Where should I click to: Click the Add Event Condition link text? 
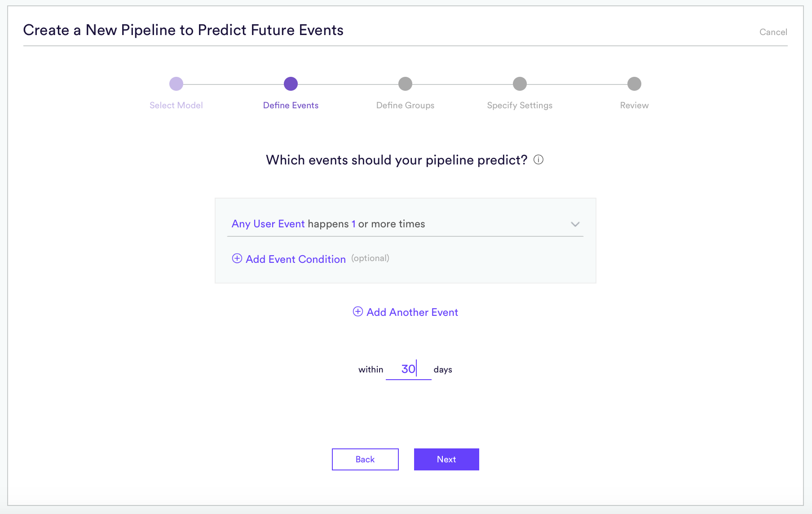296,259
